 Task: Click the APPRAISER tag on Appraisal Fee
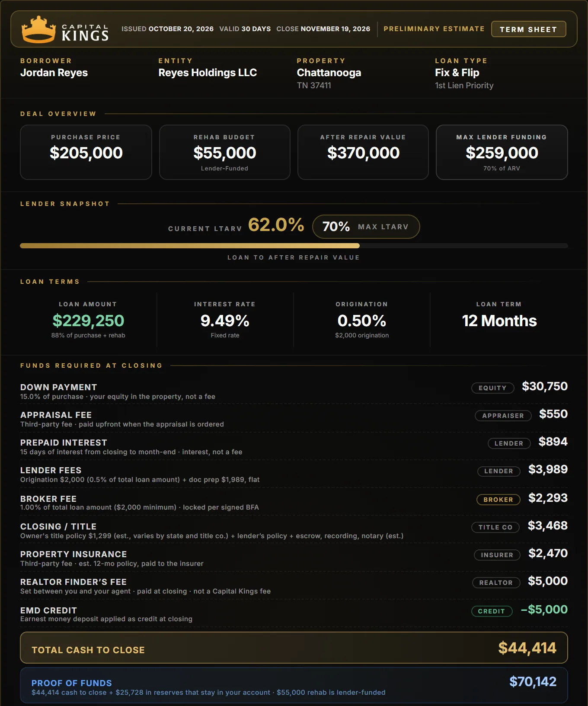pyautogui.click(x=503, y=415)
